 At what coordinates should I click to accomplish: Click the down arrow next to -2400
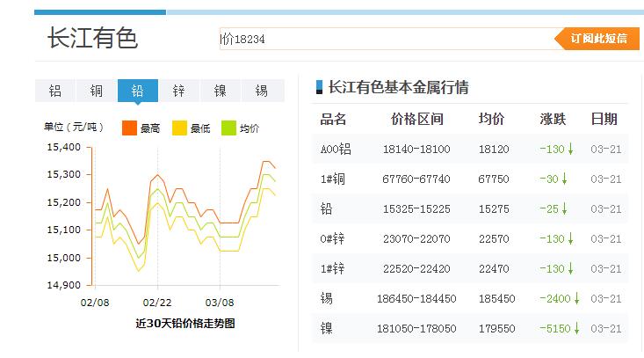click(576, 298)
